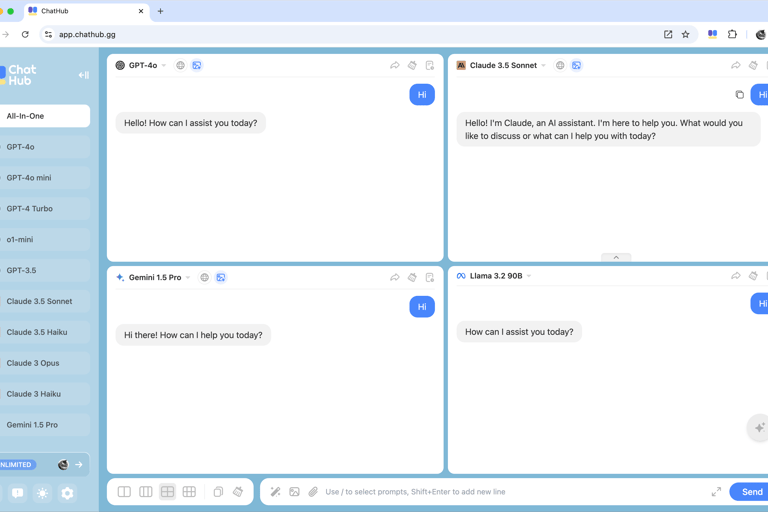The image size is (768, 512).
Task: Clear the Claude 3.5 Sonnet conversation
Action: pos(753,65)
